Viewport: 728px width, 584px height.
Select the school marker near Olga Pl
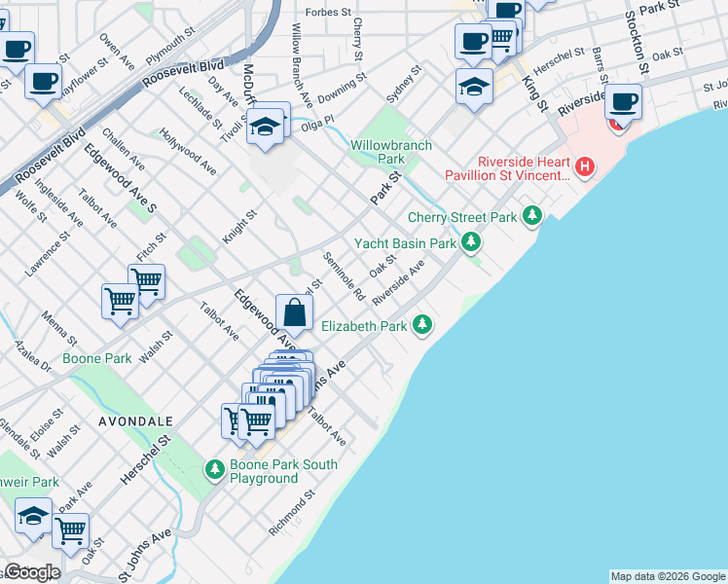click(x=265, y=128)
